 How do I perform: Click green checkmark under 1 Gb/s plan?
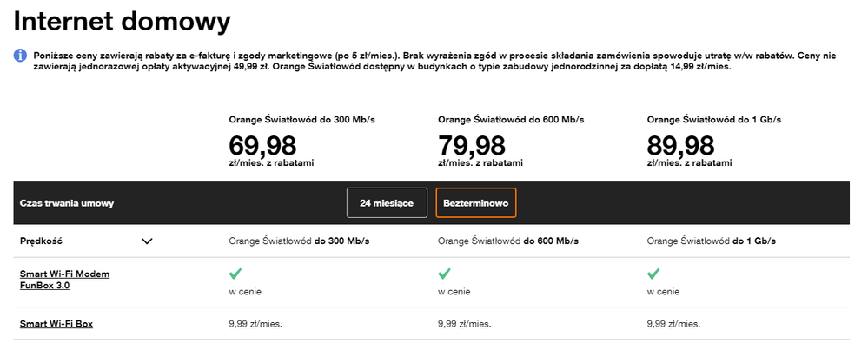pos(654,274)
